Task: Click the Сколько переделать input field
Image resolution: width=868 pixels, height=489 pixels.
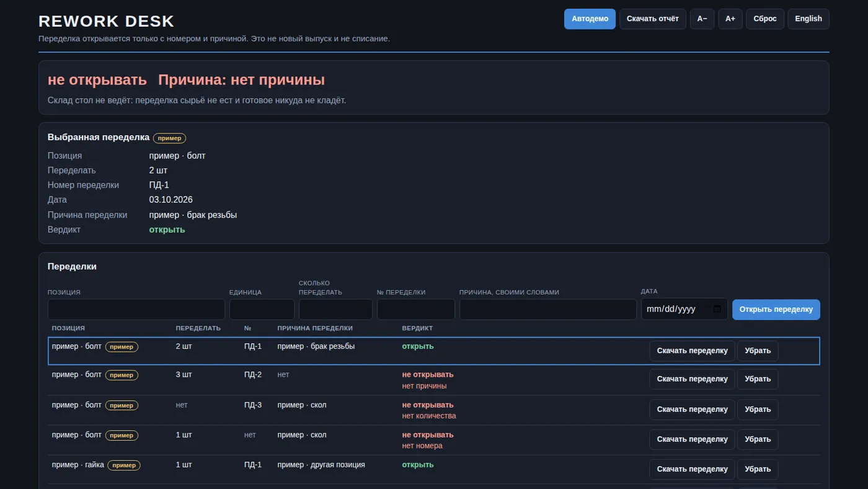Action: [335, 310]
